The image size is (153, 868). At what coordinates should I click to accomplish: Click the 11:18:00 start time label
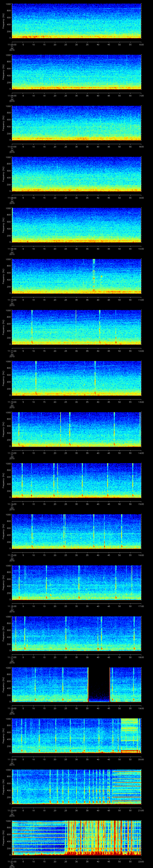pos(12,708)
